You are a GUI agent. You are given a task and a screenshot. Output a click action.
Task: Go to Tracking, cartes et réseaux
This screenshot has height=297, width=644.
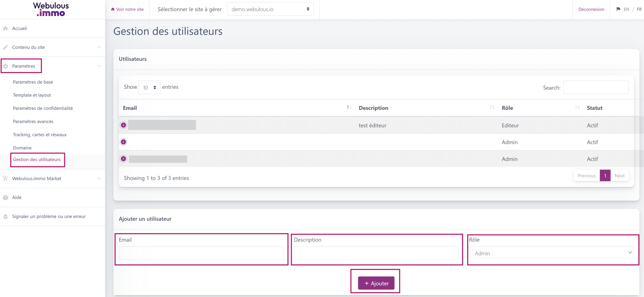pyautogui.click(x=40, y=135)
